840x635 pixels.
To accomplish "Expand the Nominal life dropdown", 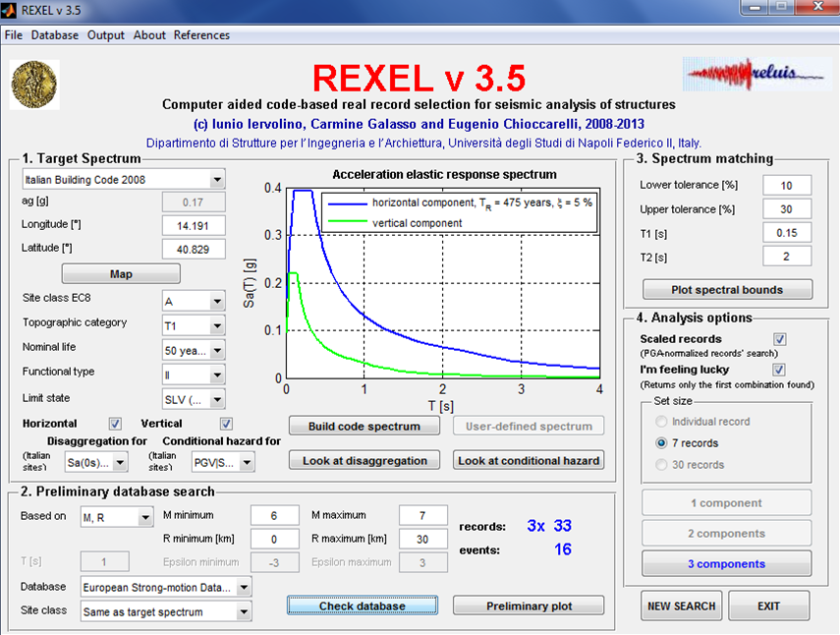I will [x=194, y=351].
